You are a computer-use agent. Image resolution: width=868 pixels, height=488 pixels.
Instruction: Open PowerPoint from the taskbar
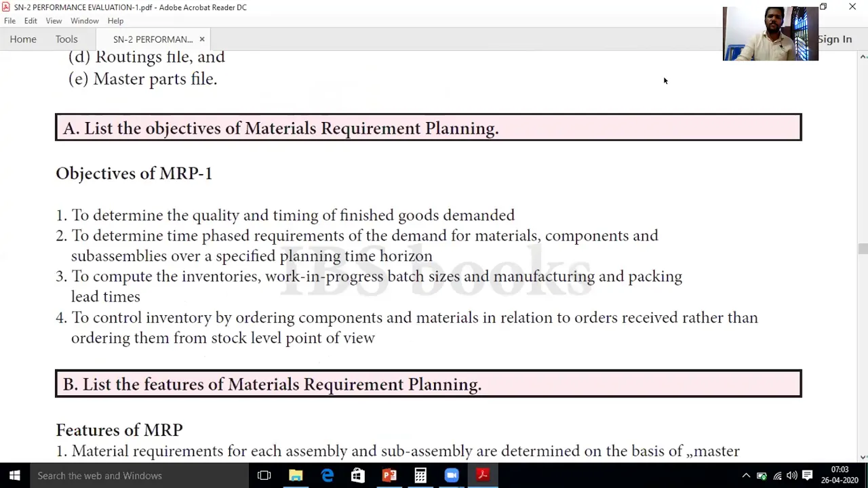click(x=389, y=475)
